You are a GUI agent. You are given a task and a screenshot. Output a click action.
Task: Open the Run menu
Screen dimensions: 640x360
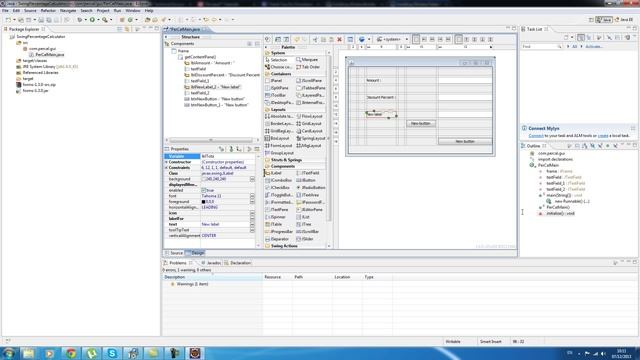[x=117, y=10]
